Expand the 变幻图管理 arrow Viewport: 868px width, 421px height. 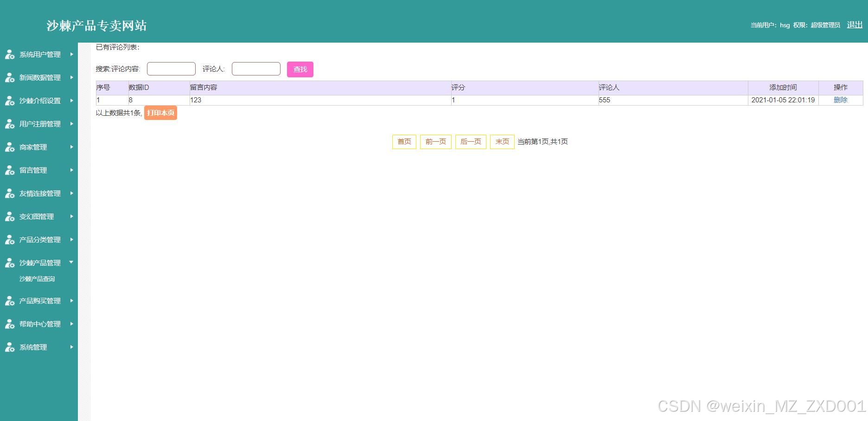pyautogui.click(x=71, y=216)
